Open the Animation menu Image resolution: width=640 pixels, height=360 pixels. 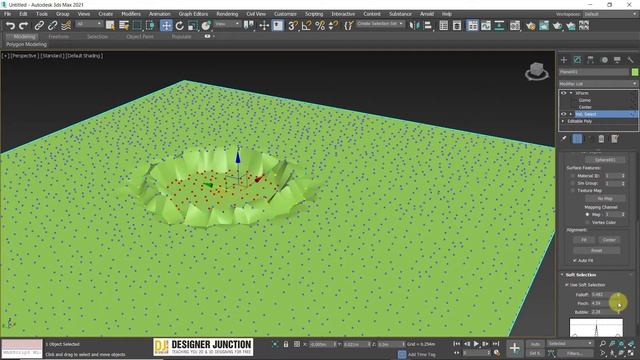pos(159,14)
